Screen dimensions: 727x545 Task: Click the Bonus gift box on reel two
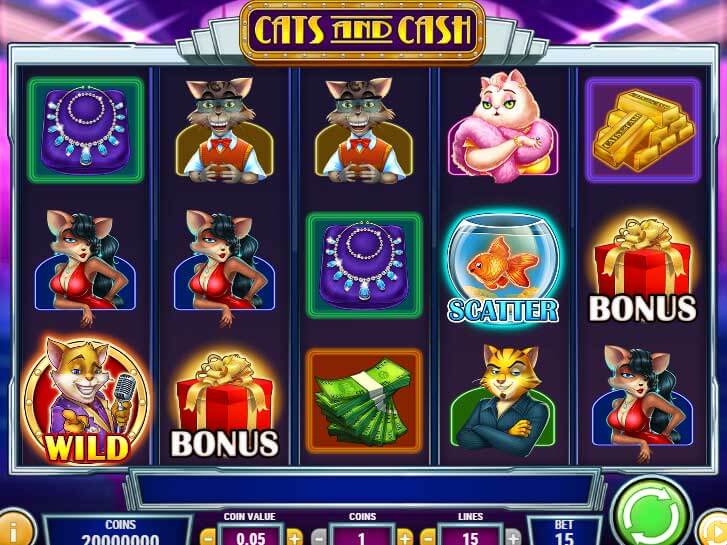click(225, 406)
